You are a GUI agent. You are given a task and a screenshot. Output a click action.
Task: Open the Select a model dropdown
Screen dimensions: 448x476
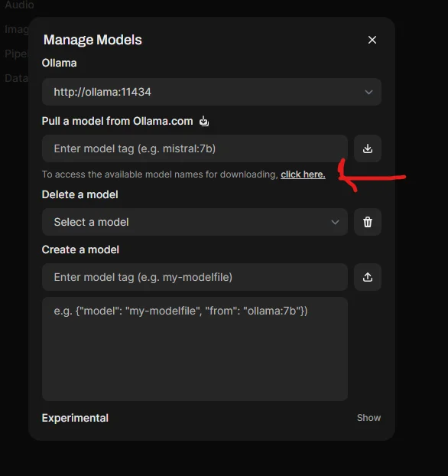point(195,222)
